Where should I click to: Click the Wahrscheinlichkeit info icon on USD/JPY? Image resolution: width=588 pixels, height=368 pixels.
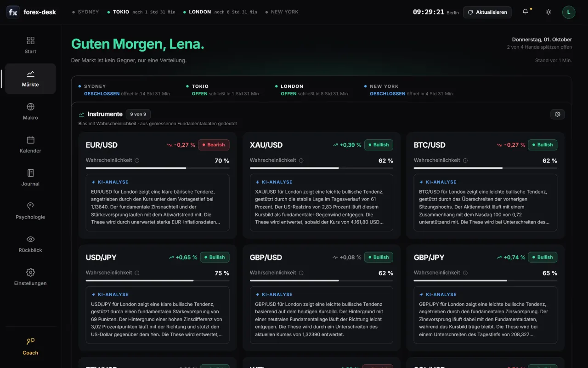[x=137, y=273]
